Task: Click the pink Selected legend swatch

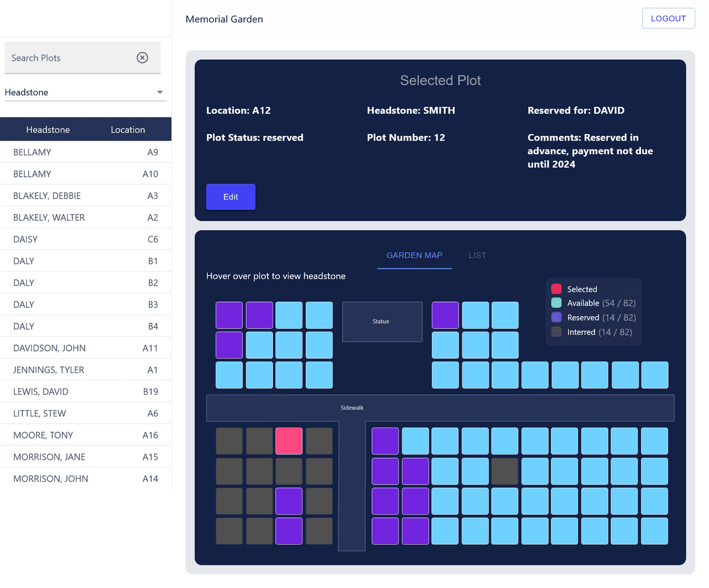Action: [556, 289]
